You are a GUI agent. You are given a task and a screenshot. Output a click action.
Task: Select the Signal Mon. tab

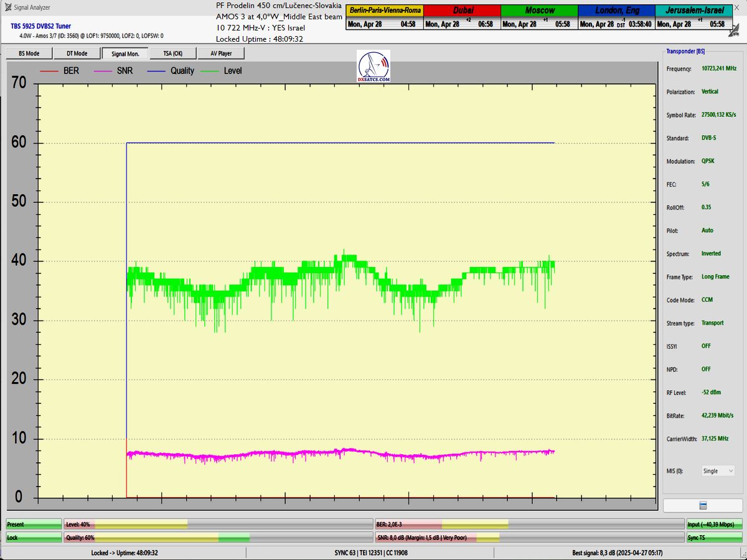125,54
